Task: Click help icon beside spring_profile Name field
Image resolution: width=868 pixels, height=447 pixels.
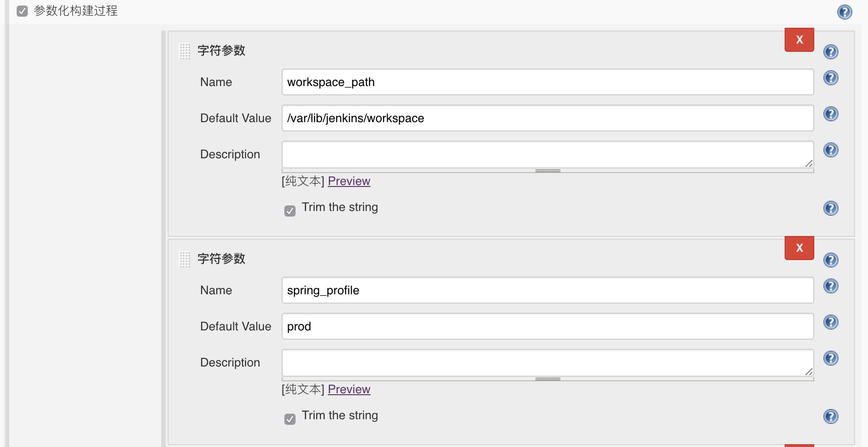Action: (x=830, y=286)
